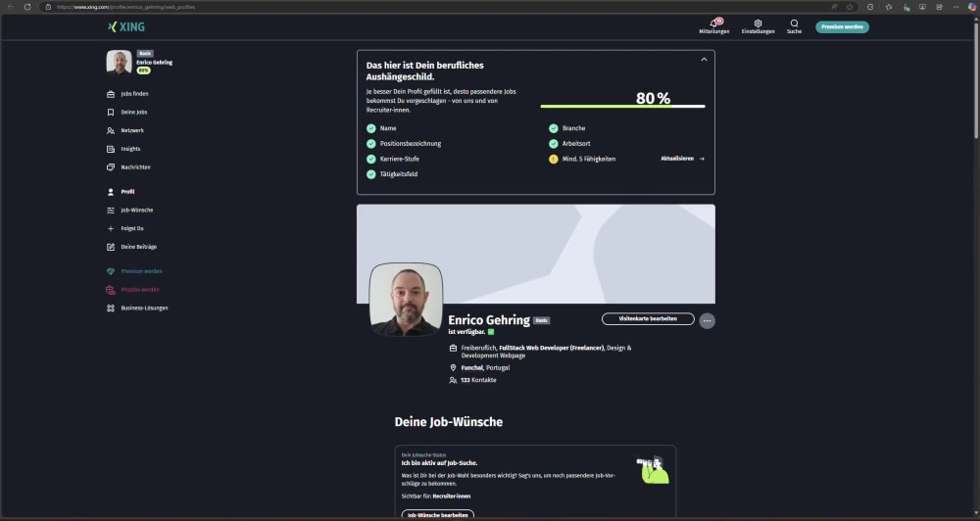
Task: Click the Premium werden header button
Action: pos(842,26)
